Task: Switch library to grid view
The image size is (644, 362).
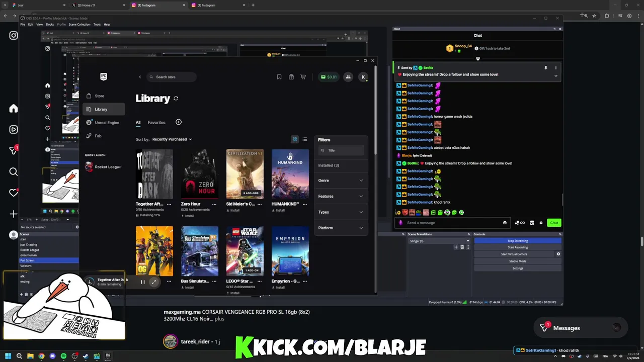Action: click(x=295, y=139)
